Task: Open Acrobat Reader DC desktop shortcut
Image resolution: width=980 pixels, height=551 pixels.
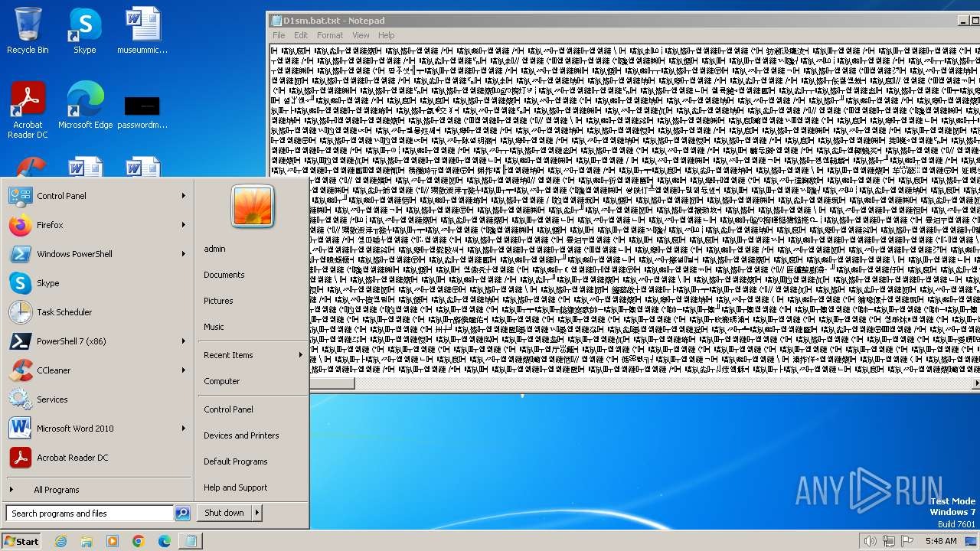Action: [28, 109]
